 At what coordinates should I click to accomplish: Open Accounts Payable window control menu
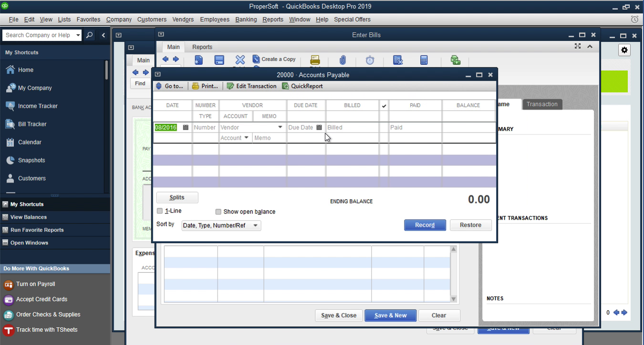(x=158, y=74)
